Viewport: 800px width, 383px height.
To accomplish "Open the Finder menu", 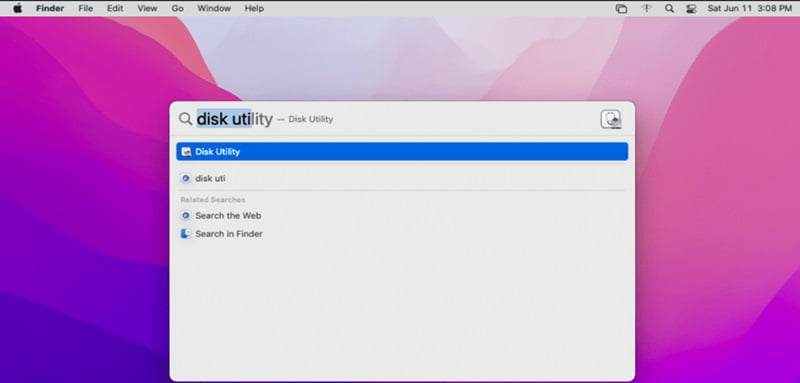I will click(x=50, y=8).
